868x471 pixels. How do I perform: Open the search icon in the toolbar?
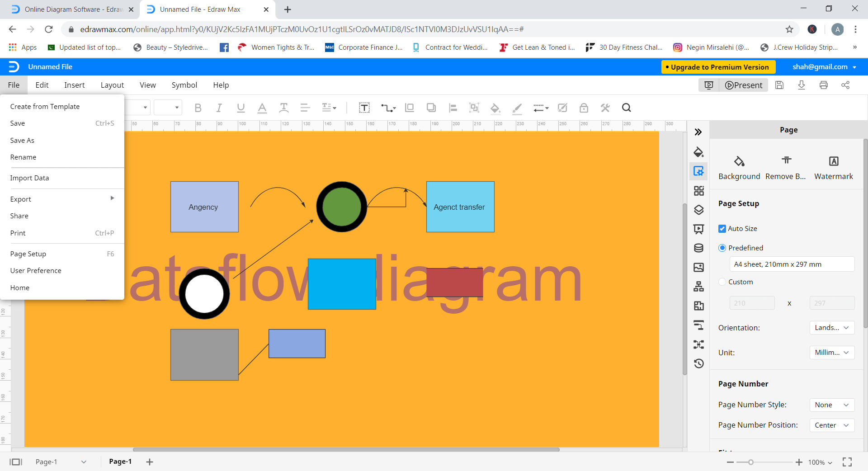[x=626, y=108]
